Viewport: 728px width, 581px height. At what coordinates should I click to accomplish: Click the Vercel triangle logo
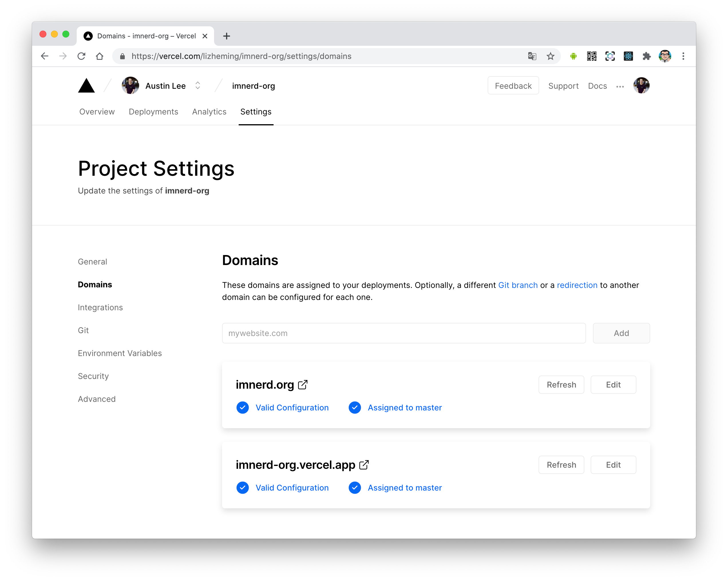(x=86, y=86)
